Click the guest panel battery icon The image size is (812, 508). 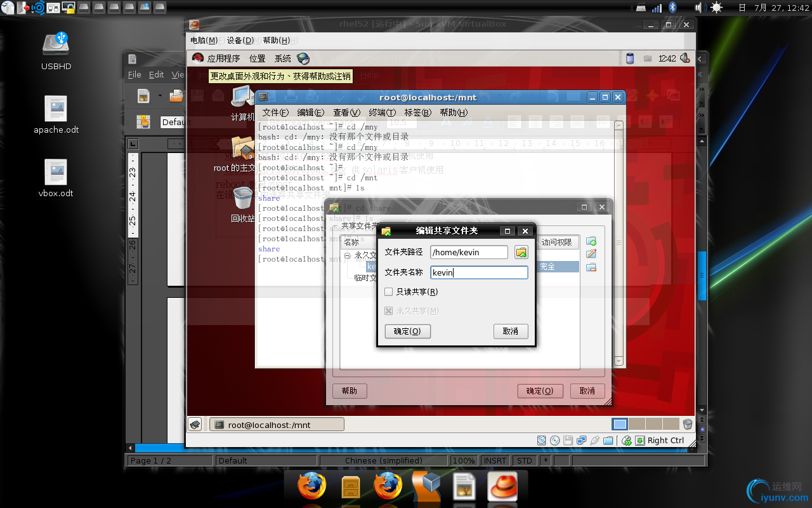point(630,58)
